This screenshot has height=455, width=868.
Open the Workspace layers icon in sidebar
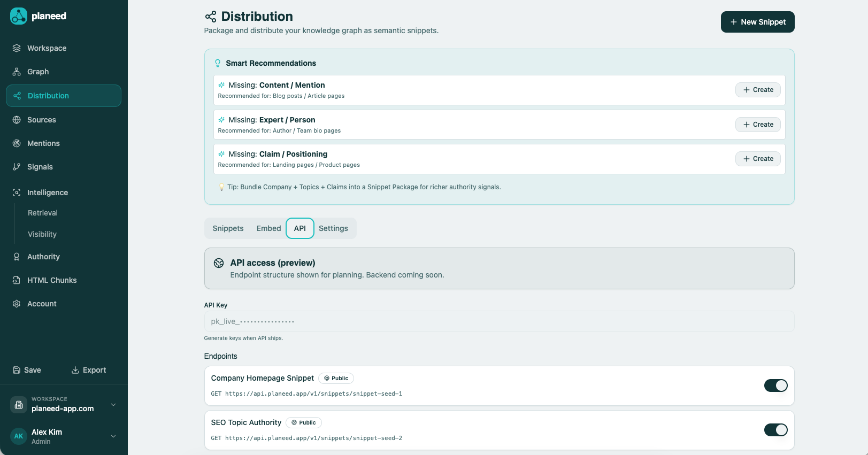pos(17,48)
